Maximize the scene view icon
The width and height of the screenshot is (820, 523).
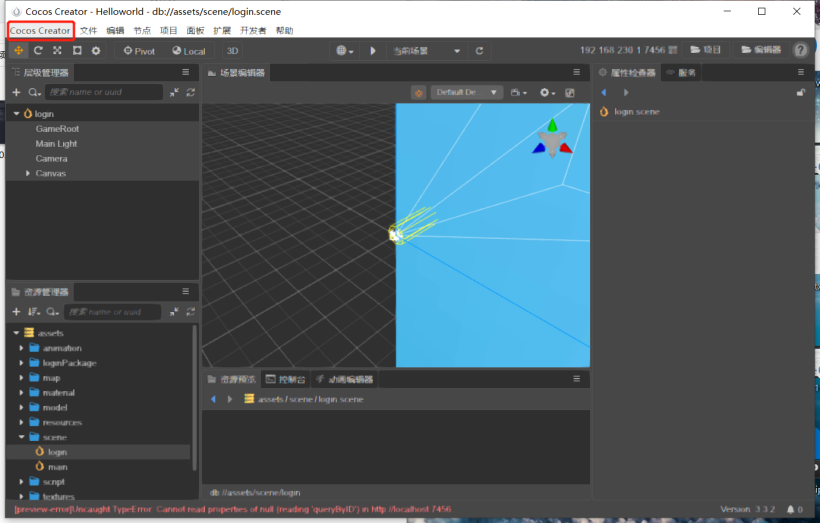click(570, 93)
